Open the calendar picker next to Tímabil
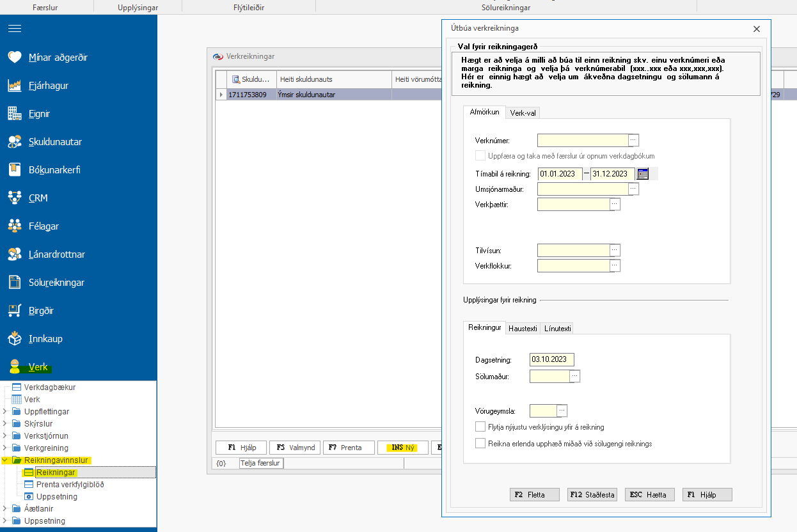Image resolution: width=797 pixels, height=532 pixels. (643, 174)
